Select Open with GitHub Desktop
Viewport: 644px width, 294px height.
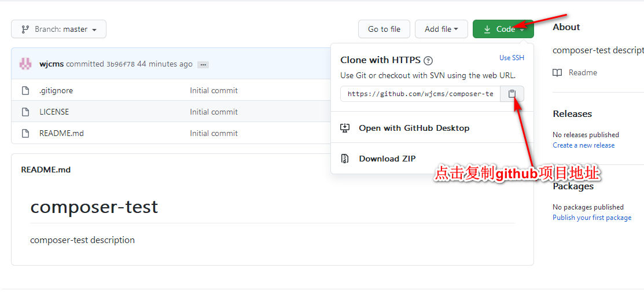(414, 128)
